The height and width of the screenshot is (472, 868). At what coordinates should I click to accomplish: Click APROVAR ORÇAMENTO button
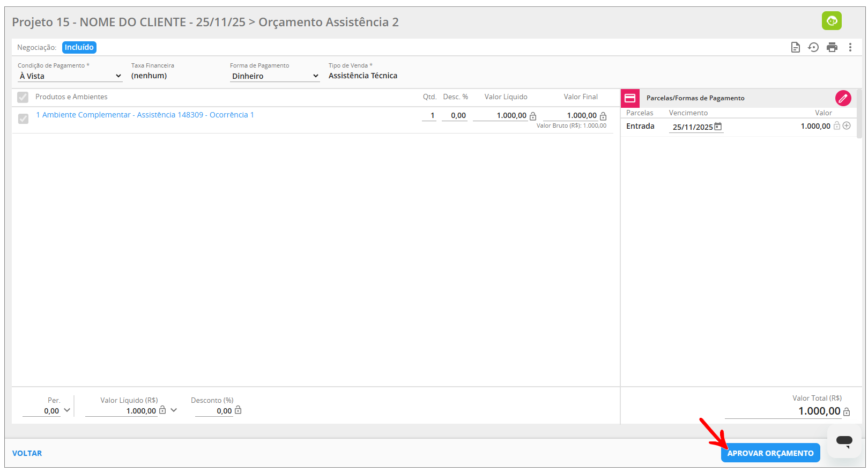(x=770, y=453)
